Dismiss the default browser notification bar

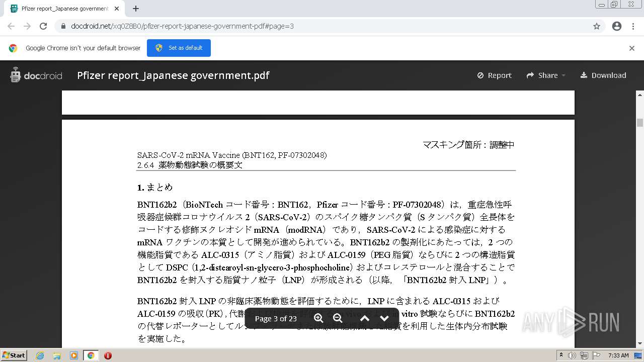632,48
